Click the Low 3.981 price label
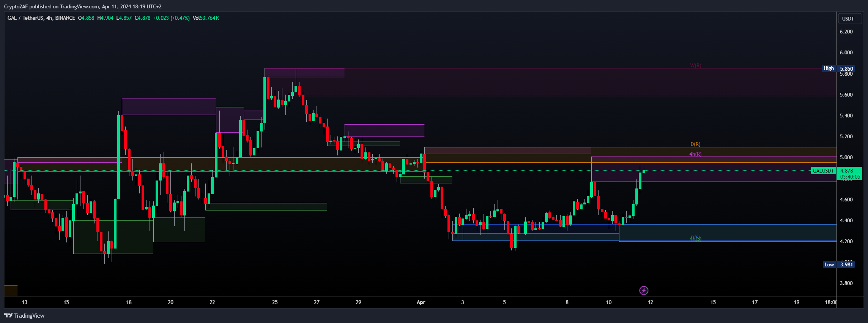 coord(839,264)
